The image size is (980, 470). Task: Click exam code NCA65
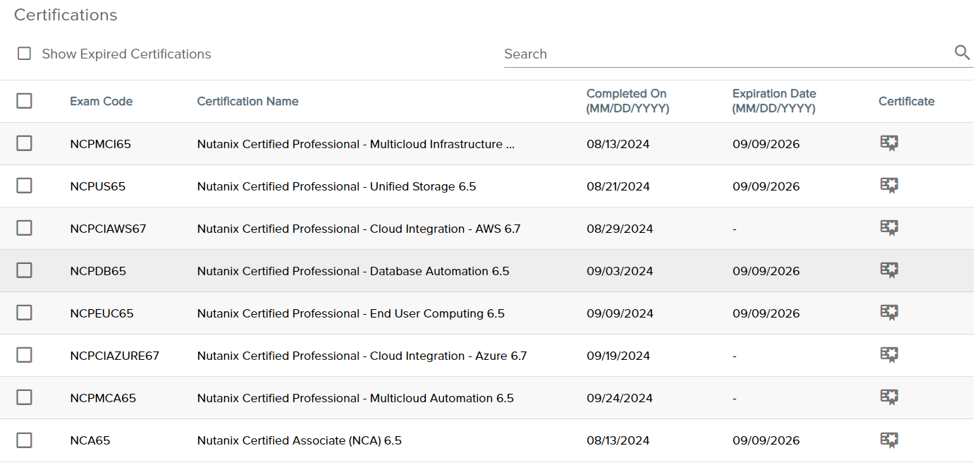(x=90, y=440)
